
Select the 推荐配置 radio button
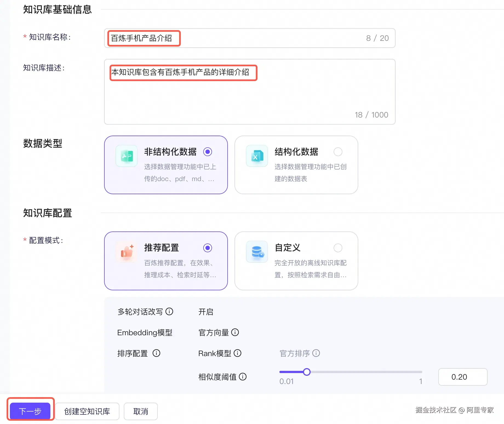point(208,248)
